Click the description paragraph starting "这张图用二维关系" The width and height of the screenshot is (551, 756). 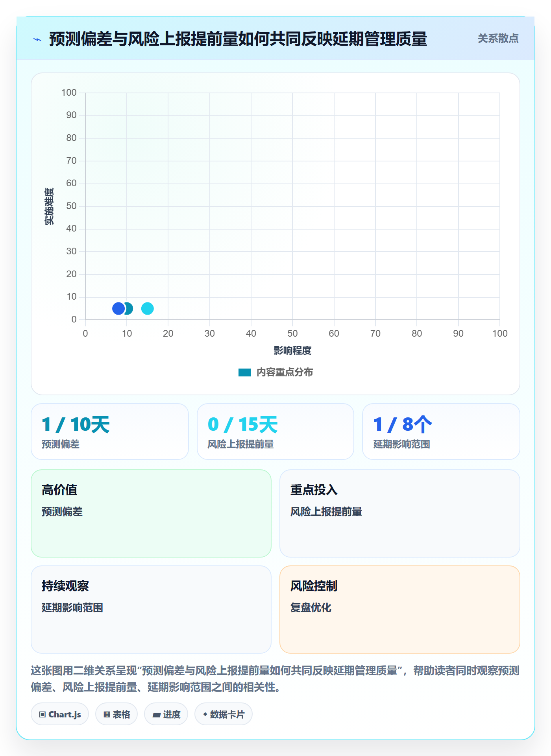[275, 679]
